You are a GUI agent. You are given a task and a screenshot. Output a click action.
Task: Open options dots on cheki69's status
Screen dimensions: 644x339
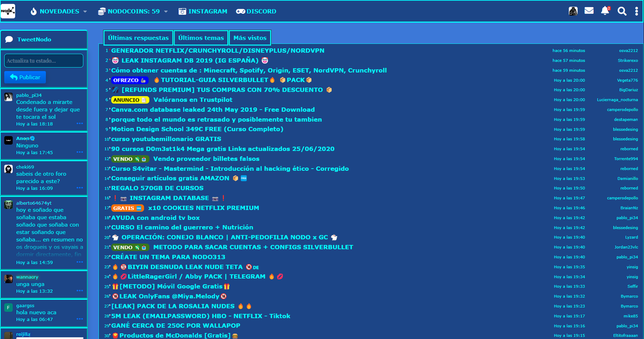tap(80, 188)
